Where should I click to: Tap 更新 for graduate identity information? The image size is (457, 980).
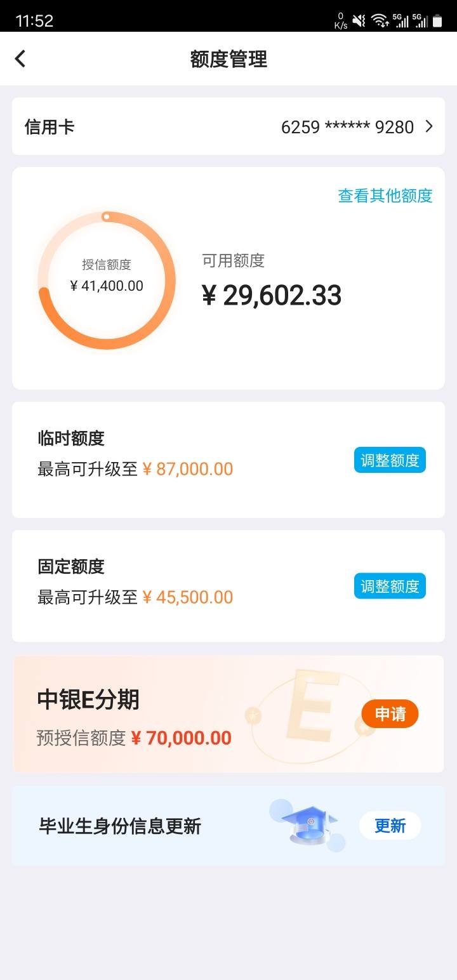click(390, 826)
